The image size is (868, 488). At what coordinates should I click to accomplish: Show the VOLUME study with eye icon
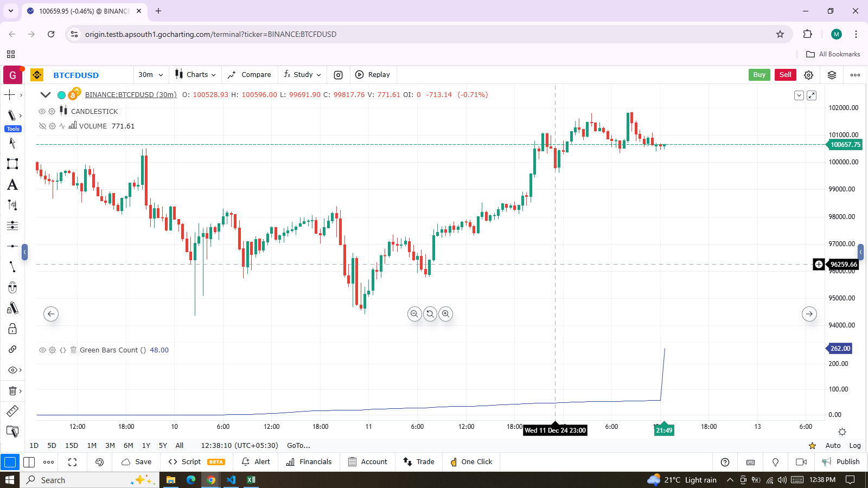pos(42,126)
